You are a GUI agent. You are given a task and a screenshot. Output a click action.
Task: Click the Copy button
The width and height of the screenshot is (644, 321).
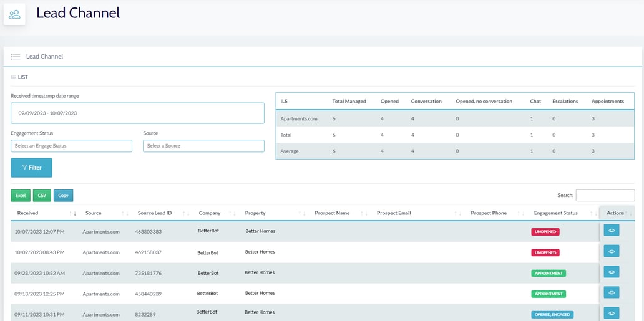[63, 195]
